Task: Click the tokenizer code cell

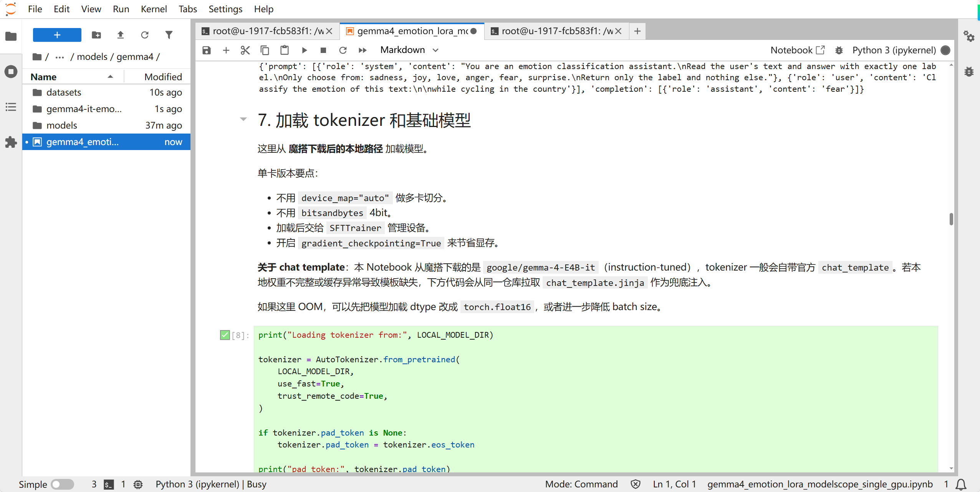Action: click(x=596, y=399)
